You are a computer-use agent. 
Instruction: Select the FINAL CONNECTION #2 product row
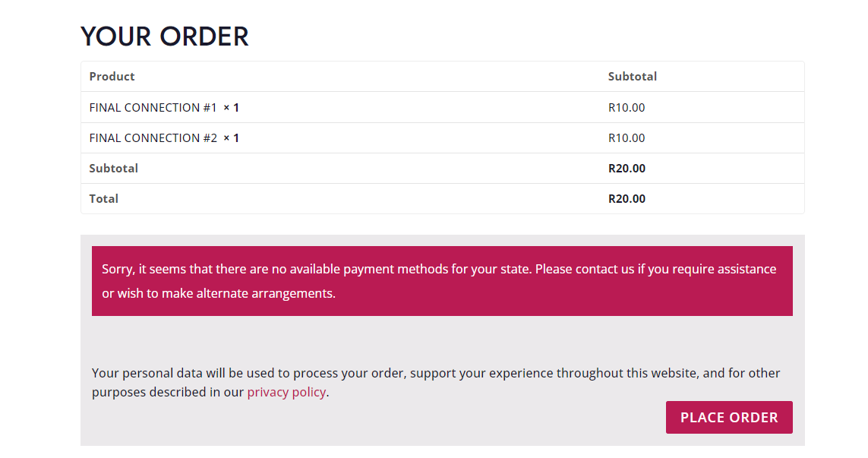click(x=151, y=137)
